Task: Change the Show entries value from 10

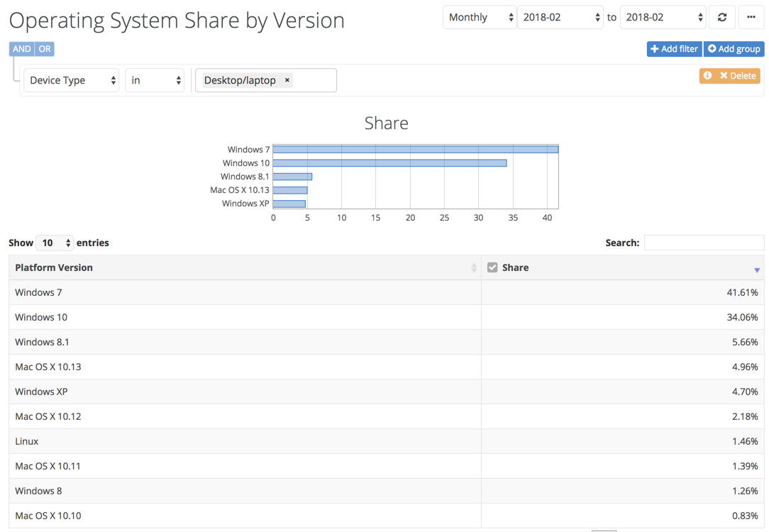Action: (55, 243)
